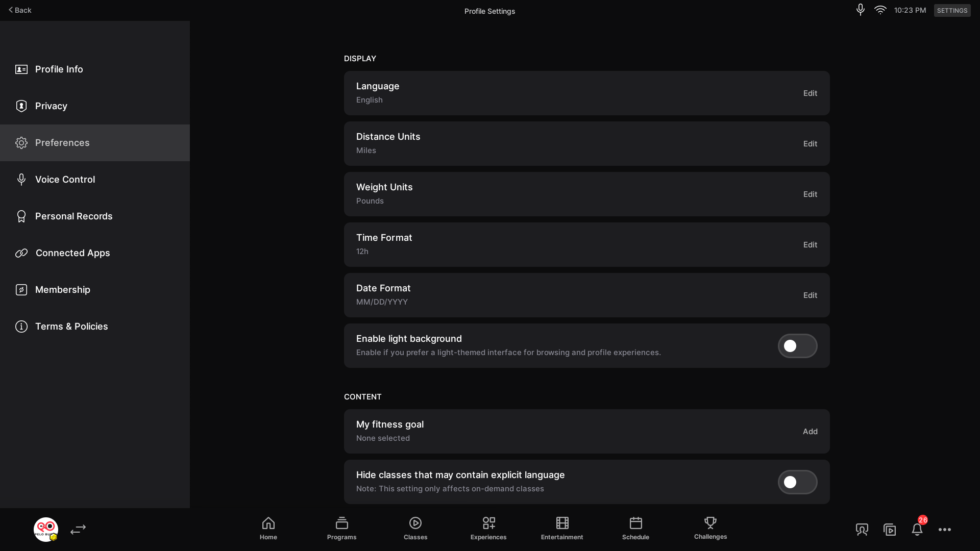Screen dimensions: 980x551
Task: Go back using the Back link
Action: [20, 10]
